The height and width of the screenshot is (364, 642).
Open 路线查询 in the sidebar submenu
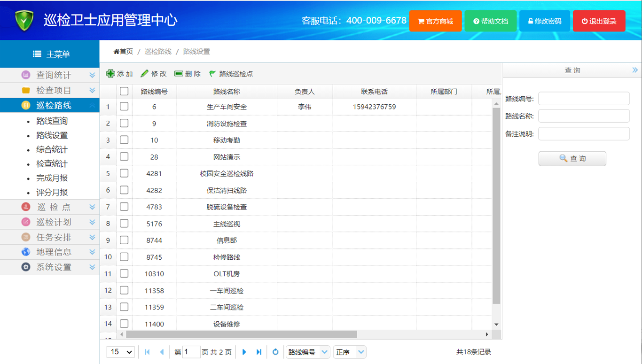coord(52,121)
